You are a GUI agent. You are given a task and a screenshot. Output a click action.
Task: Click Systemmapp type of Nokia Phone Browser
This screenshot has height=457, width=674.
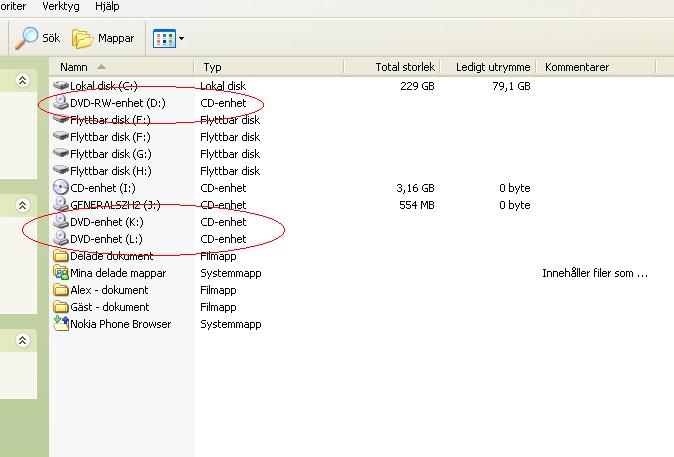[x=231, y=324]
